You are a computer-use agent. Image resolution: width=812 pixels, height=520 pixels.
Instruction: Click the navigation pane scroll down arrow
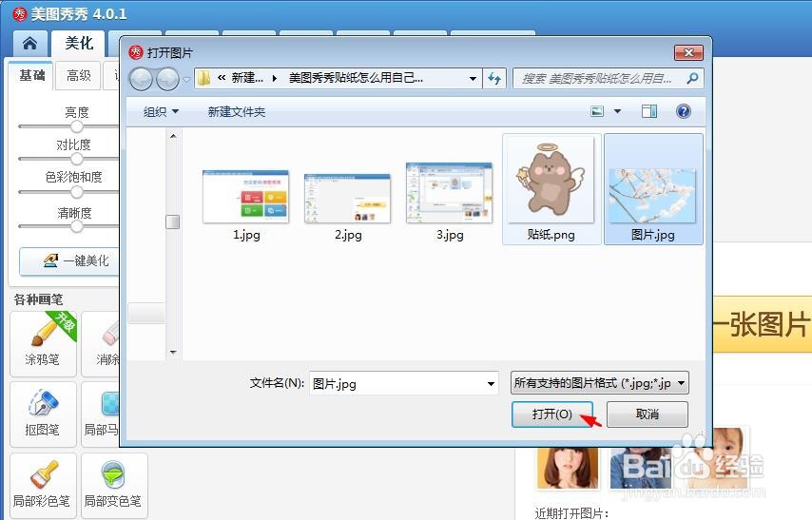click(173, 353)
